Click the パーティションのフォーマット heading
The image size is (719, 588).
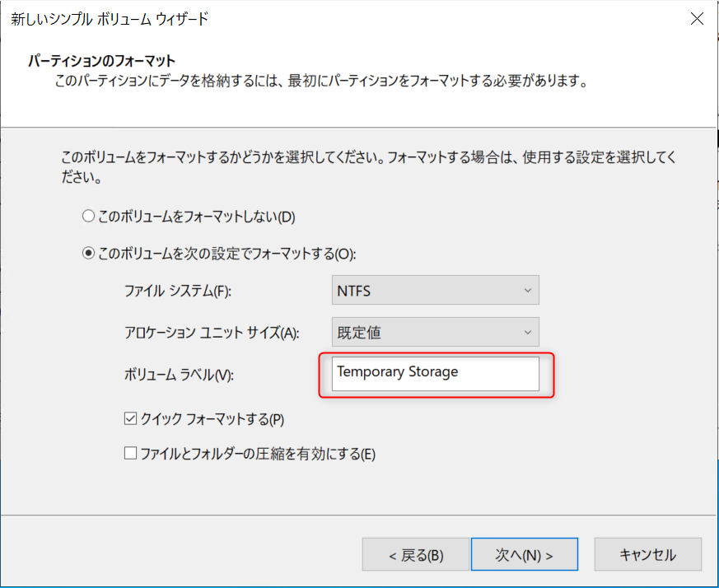coord(102,61)
